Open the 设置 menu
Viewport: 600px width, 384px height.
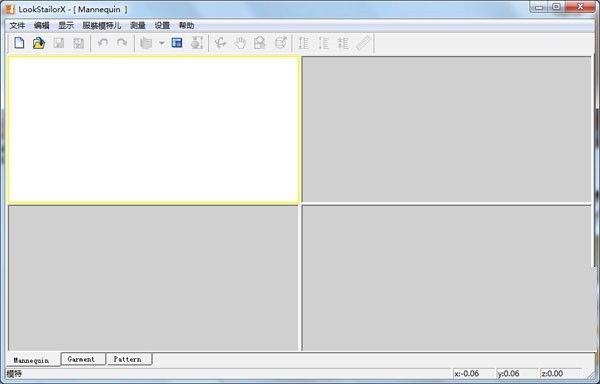click(x=162, y=26)
